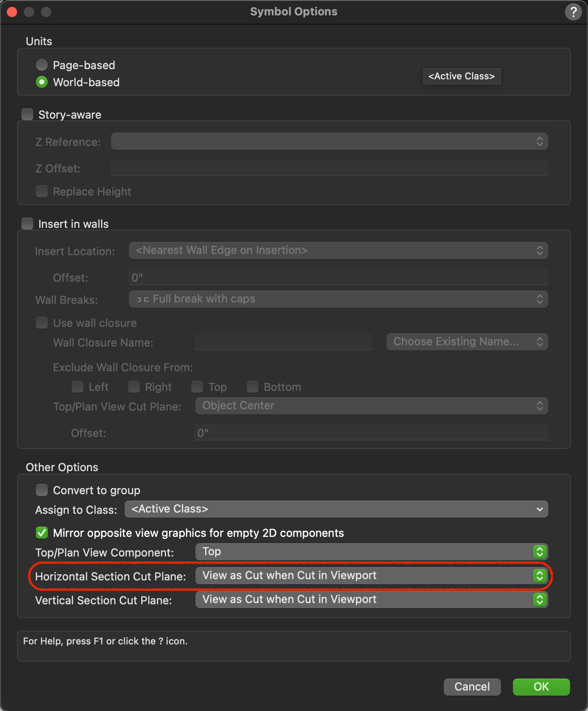Check the Convert to group option
This screenshot has height=711, width=588.
[x=42, y=490]
